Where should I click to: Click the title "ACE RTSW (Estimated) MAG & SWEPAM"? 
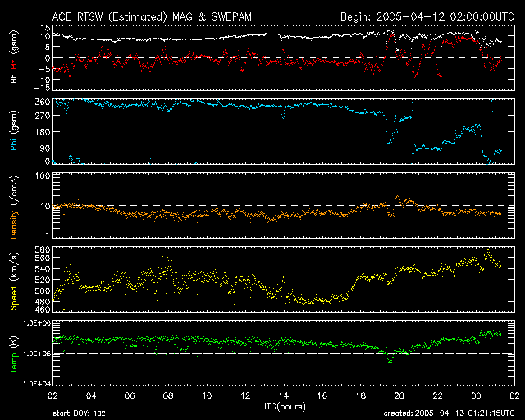coord(152,16)
